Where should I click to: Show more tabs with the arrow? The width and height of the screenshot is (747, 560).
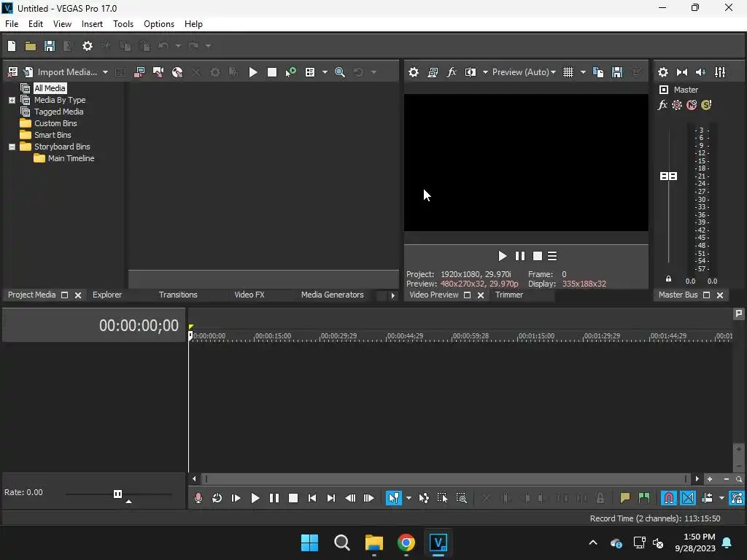pyautogui.click(x=392, y=295)
